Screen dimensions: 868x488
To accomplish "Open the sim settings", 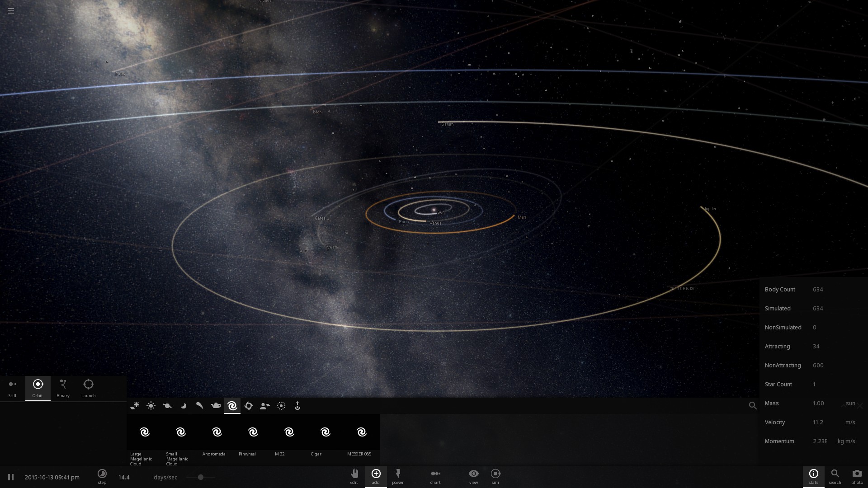I will coord(495,477).
